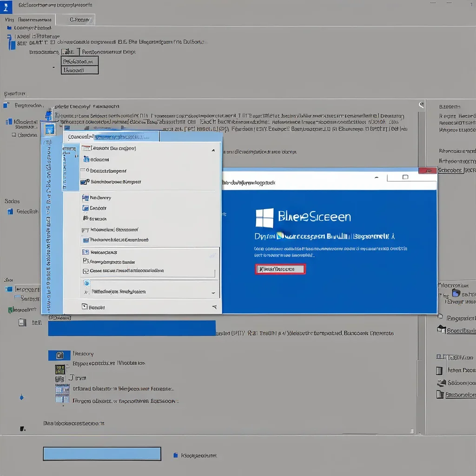The height and width of the screenshot is (476, 476).
Task: Click the main pane's vertical scrollbar
Action: point(421,267)
